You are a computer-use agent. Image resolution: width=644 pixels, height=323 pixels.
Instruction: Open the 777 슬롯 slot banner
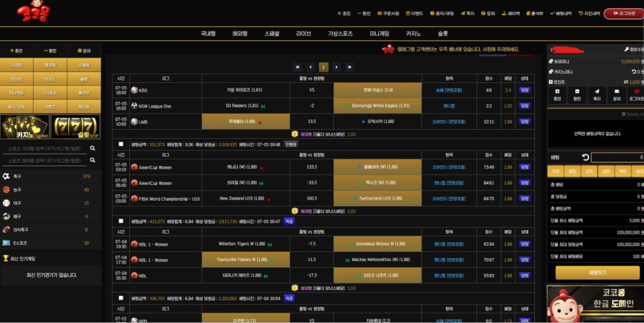point(75,127)
